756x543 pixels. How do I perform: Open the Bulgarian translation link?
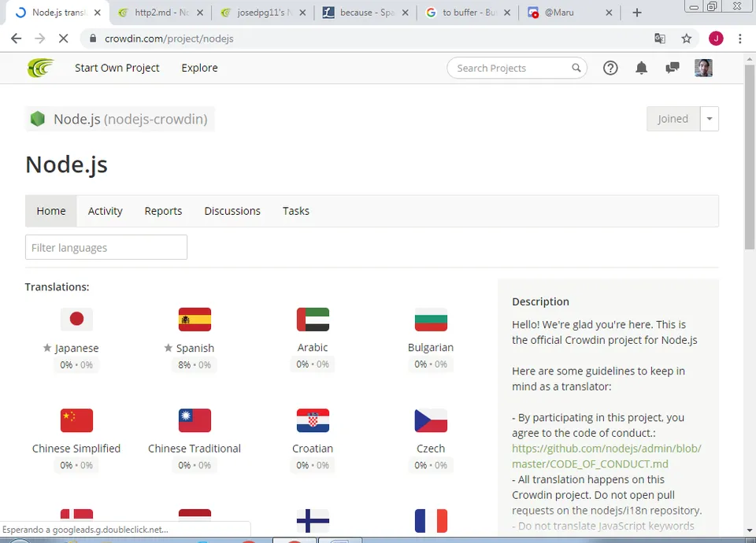431,347
